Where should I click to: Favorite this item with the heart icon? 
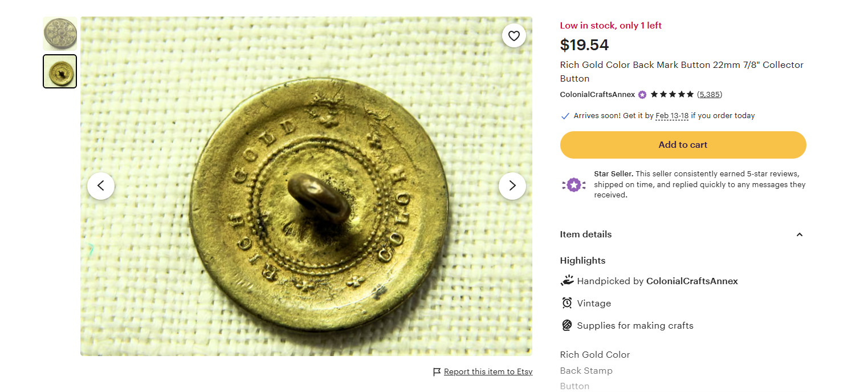514,36
